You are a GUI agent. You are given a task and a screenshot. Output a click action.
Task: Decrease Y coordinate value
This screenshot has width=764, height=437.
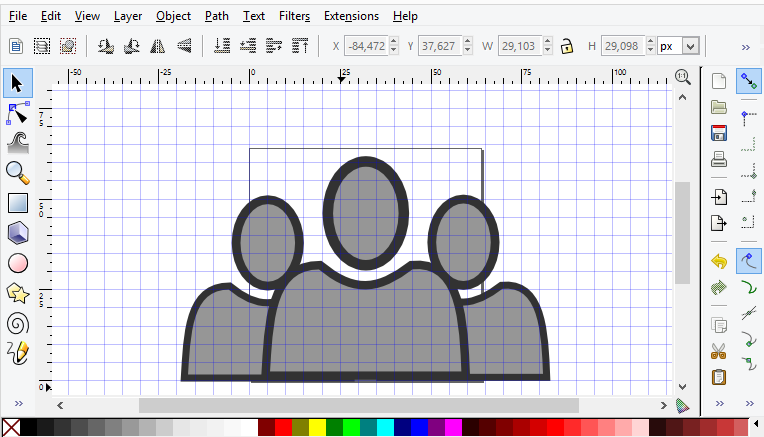(x=468, y=51)
